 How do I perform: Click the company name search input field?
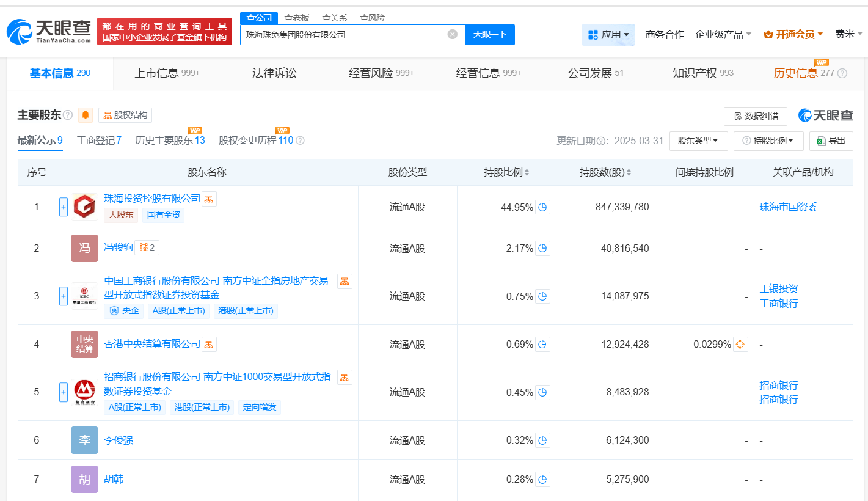(x=345, y=35)
